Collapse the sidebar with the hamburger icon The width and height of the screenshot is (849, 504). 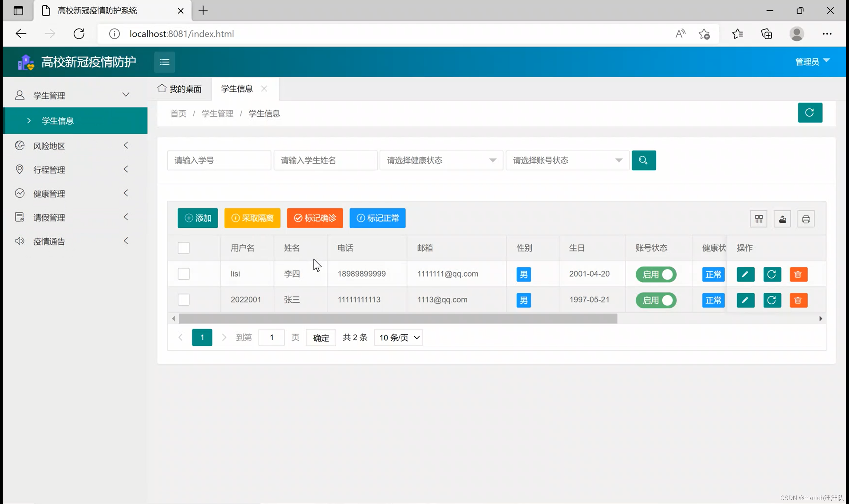[164, 62]
